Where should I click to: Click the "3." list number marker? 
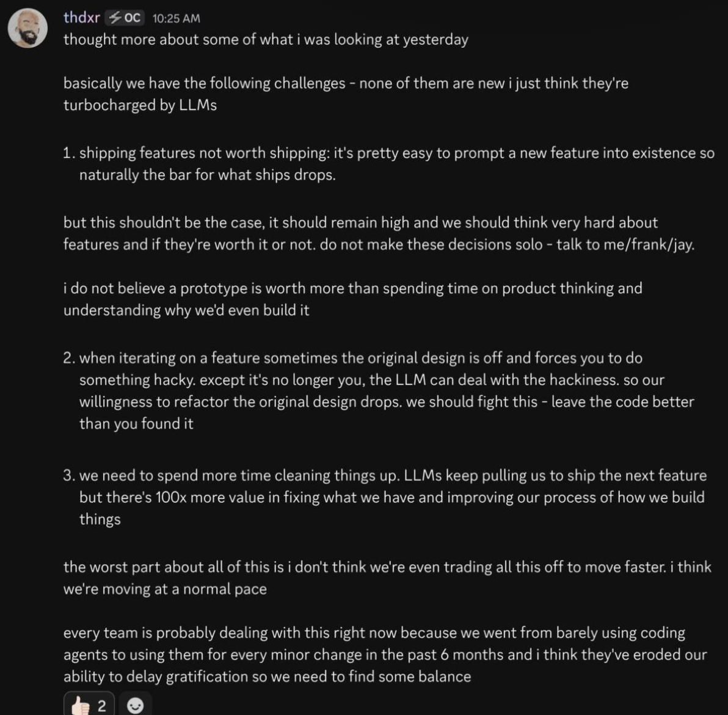click(69, 475)
